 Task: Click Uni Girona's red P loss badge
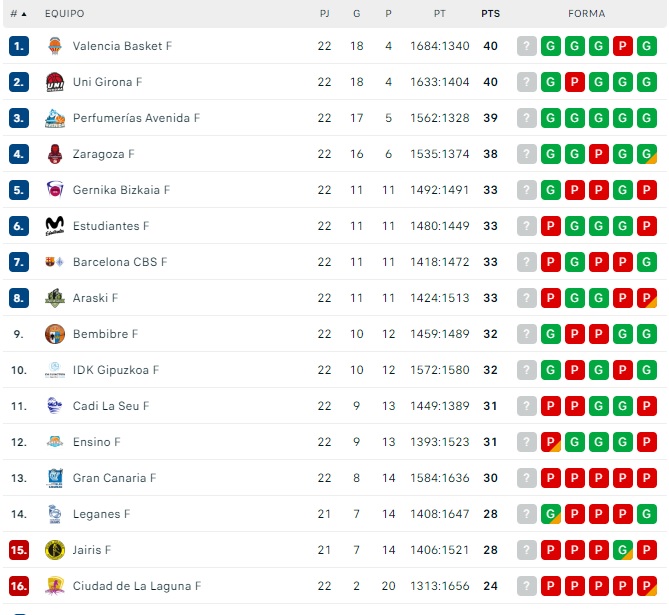pyautogui.click(x=575, y=82)
